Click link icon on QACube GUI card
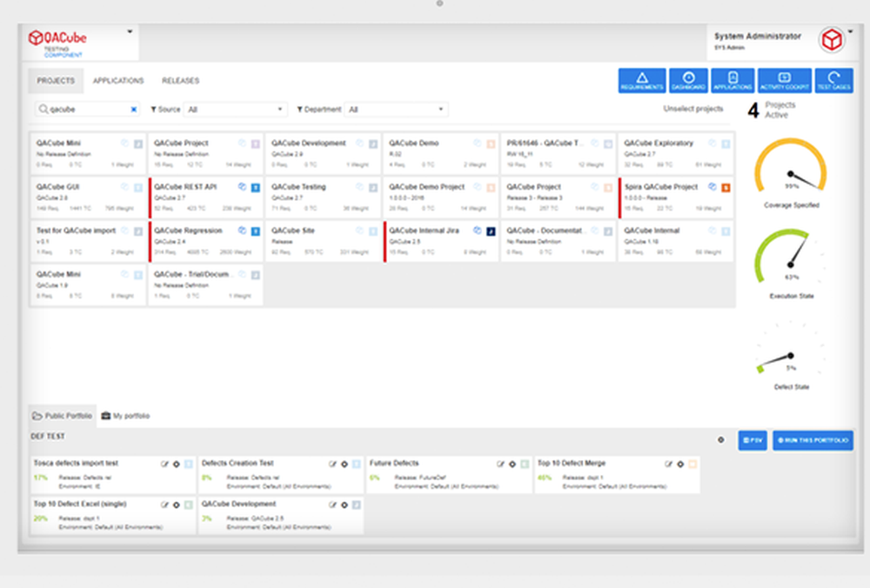Viewport: 870px width, 588px height. click(124, 187)
